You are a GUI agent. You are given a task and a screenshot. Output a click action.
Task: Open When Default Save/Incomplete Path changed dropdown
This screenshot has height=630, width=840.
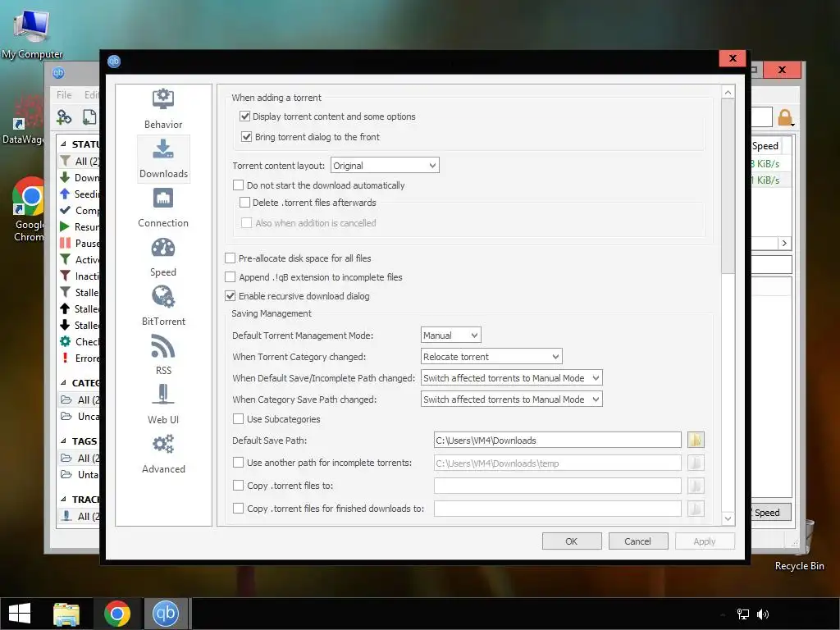point(512,378)
